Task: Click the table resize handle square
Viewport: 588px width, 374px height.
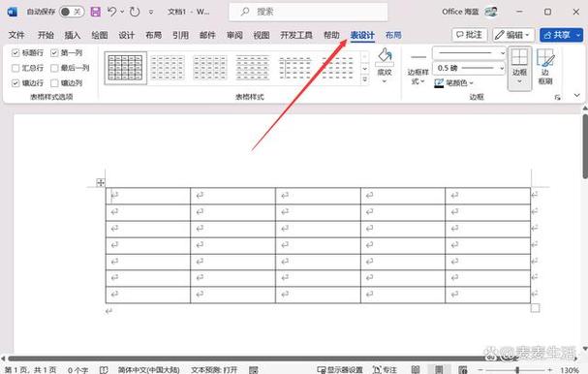Action: 535,308
